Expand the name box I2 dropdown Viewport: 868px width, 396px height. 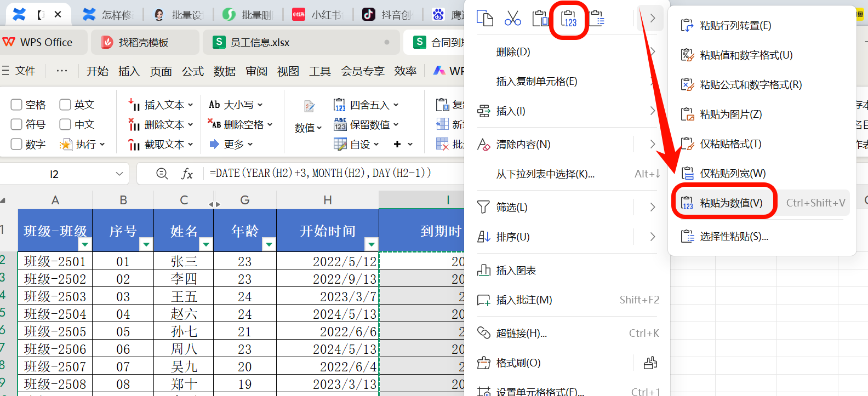119,174
